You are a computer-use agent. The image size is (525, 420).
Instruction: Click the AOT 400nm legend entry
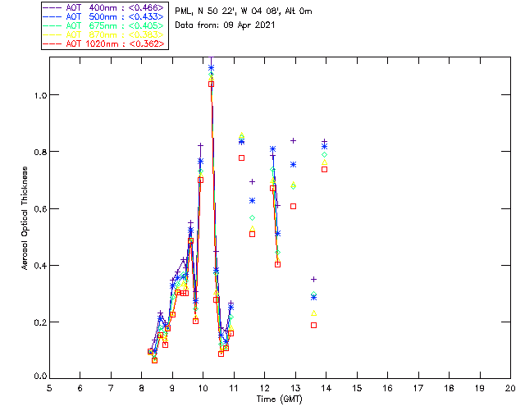click(x=104, y=7)
